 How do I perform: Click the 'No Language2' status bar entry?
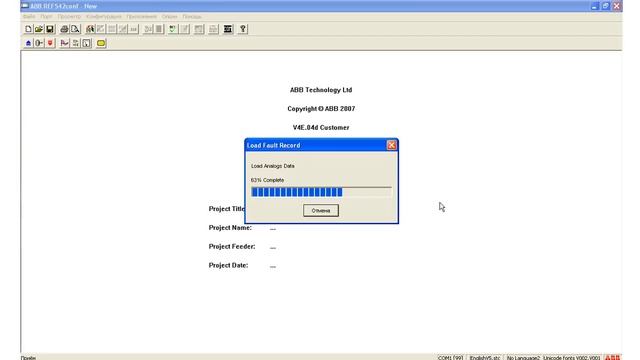pyautogui.click(x=523, y=358)
